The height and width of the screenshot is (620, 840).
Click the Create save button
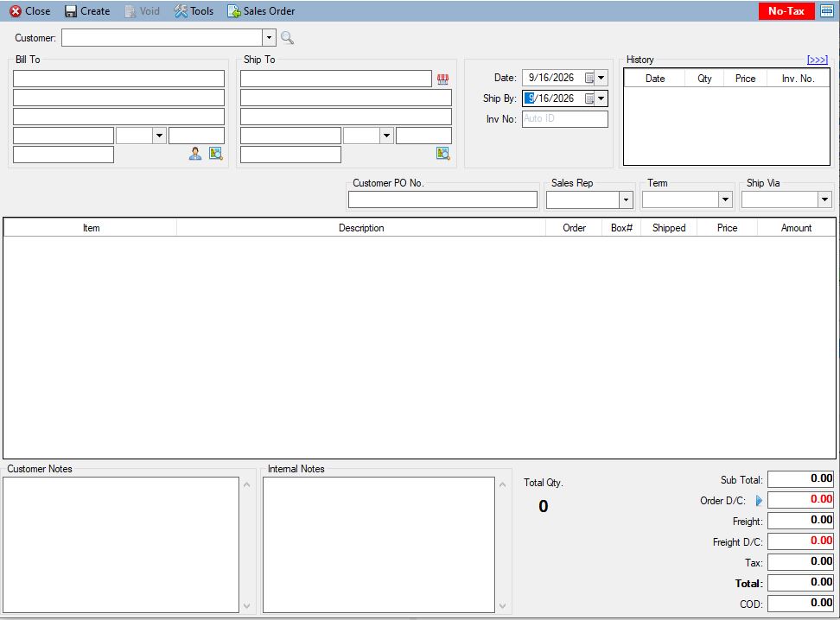[86, 10]
